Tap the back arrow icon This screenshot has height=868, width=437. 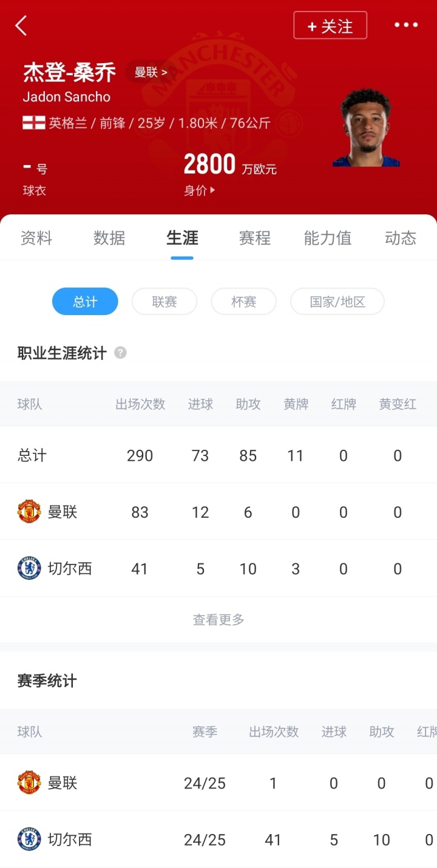(21, 25)
